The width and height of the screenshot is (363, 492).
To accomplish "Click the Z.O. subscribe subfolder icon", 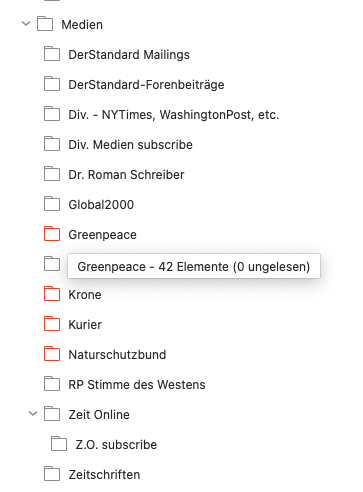I will [x=59, y=444].
